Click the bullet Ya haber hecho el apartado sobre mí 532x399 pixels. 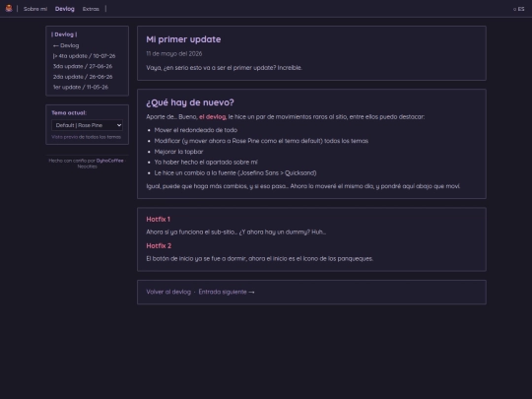(206, 163)
